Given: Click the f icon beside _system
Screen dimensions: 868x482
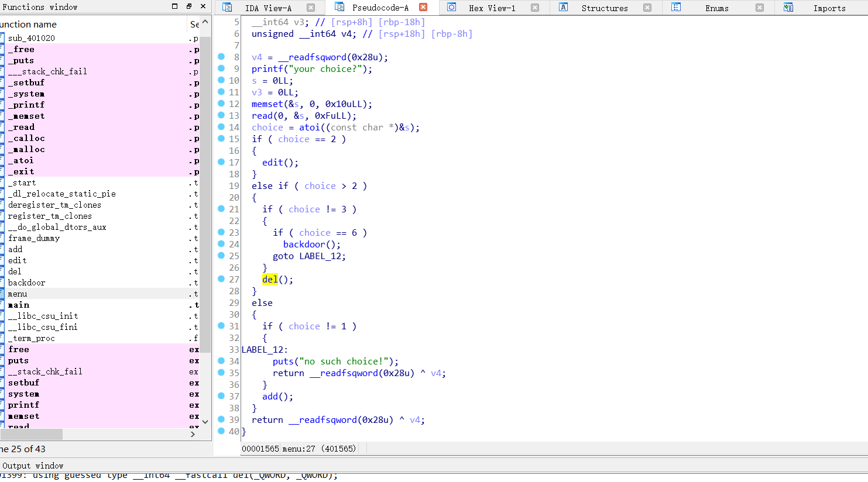Looking at the screenshot, I should [x=3, y=94].
